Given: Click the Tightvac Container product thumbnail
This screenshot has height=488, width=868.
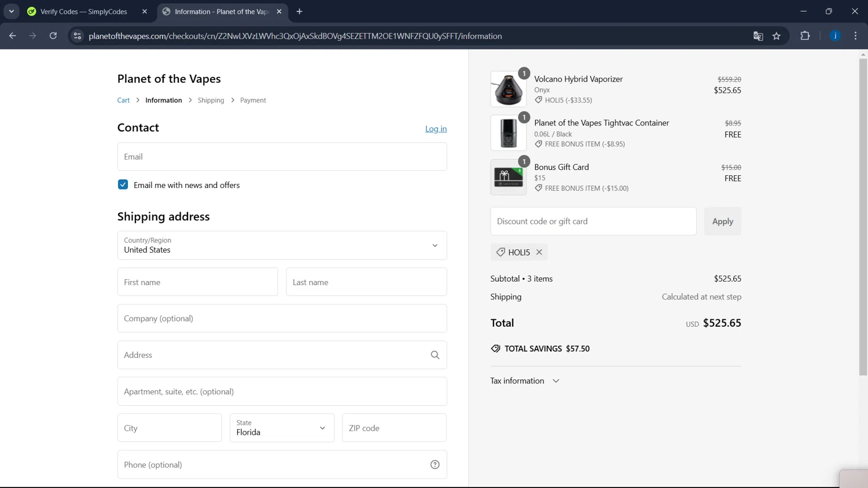Looking at the screenshot, I should pyautogui.click(x=508, y=133).
